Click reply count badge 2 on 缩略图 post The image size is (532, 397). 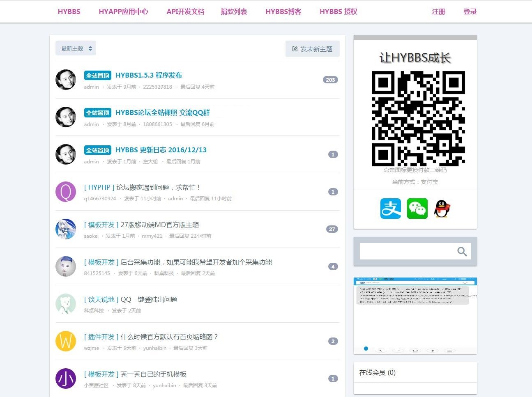point(333,341)
